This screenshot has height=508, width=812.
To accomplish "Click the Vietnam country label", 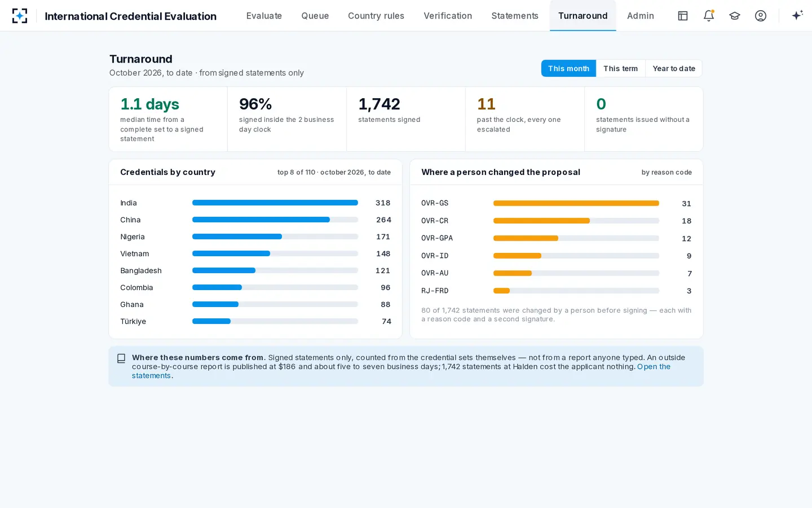I will coord(135,253).
